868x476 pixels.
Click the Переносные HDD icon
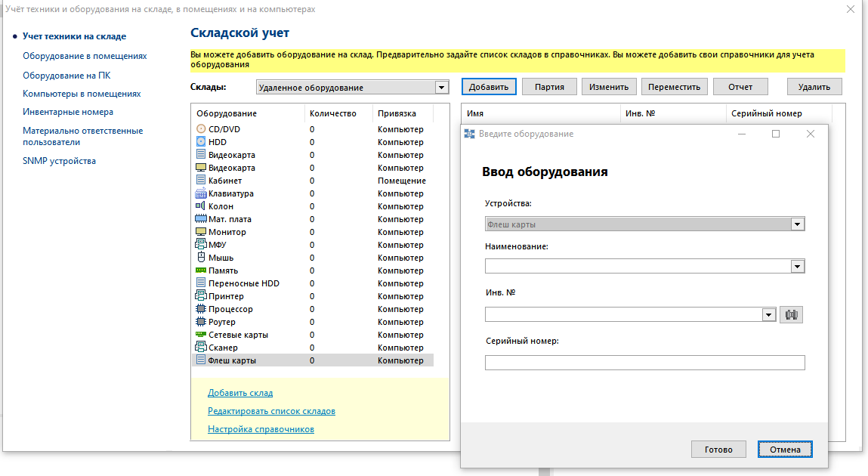200,283
